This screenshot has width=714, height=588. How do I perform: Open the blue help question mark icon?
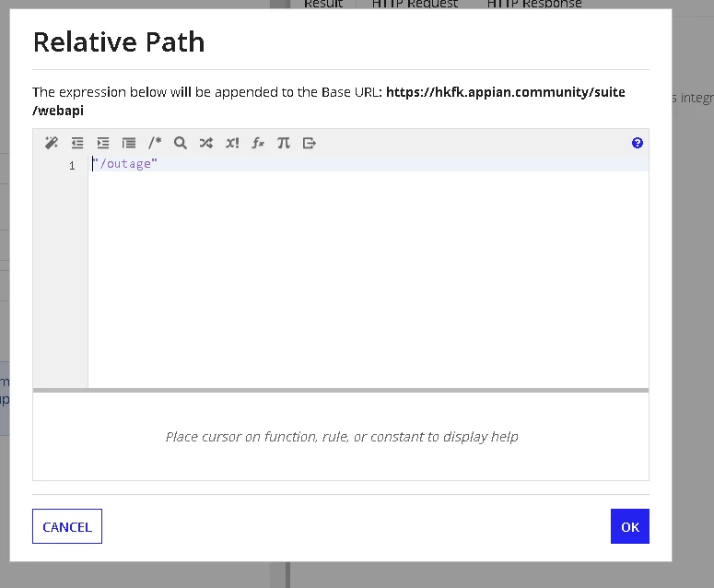click(637, 143)
